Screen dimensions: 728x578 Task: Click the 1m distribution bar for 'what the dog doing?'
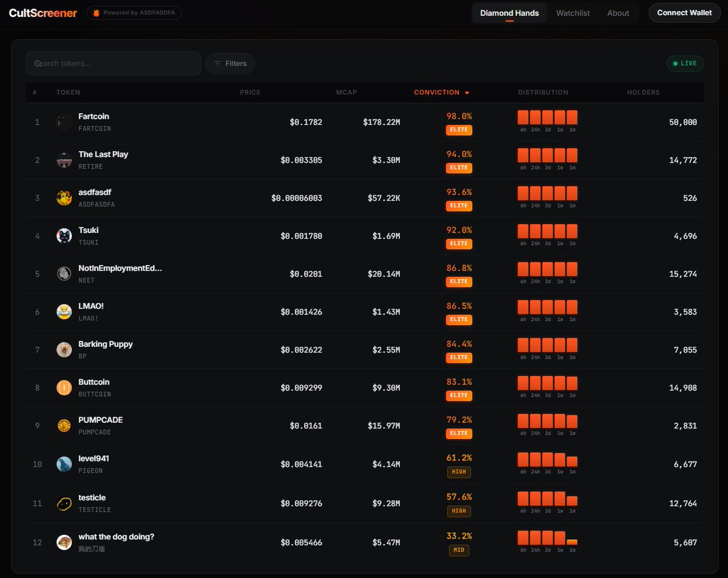point(572,542)
